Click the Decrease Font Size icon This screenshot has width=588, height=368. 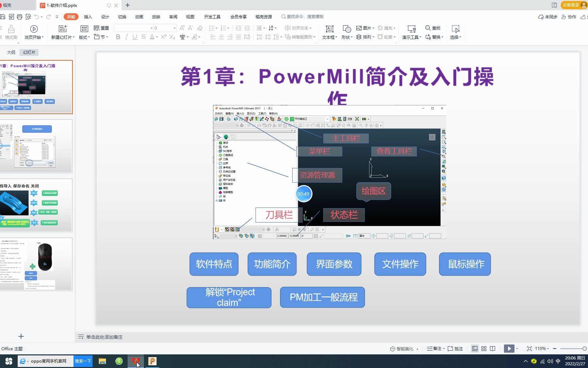coord(191,28)
